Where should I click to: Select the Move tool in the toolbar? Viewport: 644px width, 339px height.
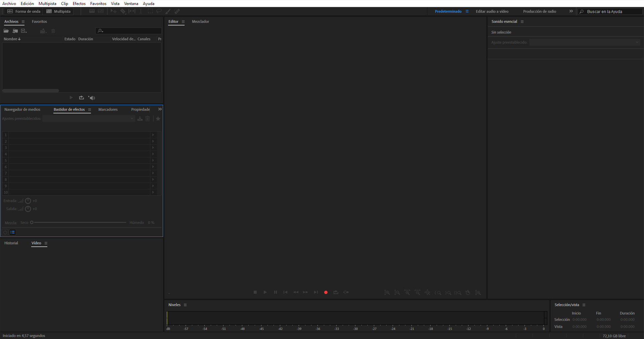click(113, 11)
